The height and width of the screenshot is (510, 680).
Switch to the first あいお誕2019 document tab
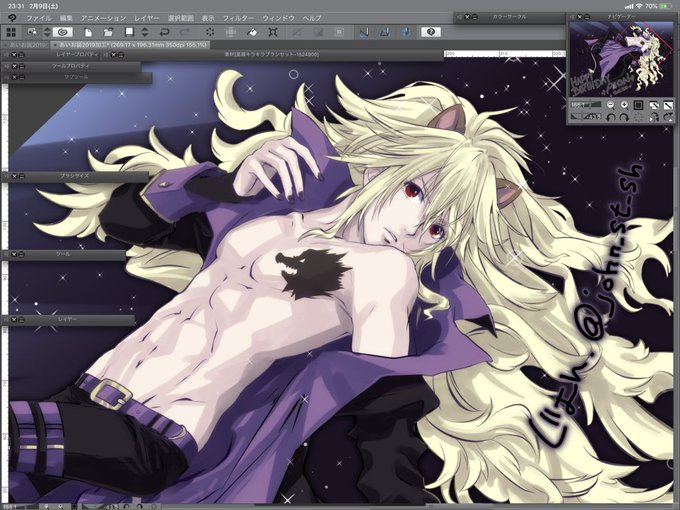tap(25, 45)
